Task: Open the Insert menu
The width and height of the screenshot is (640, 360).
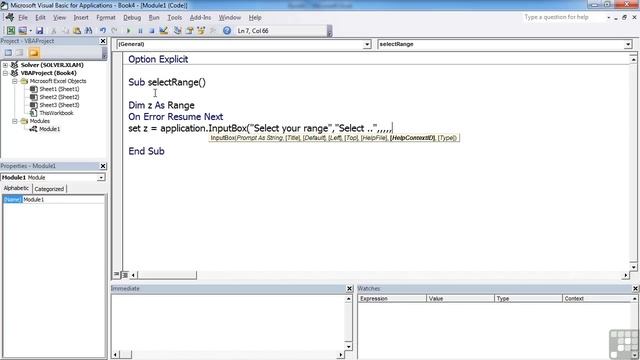Action: pos(81,18)
